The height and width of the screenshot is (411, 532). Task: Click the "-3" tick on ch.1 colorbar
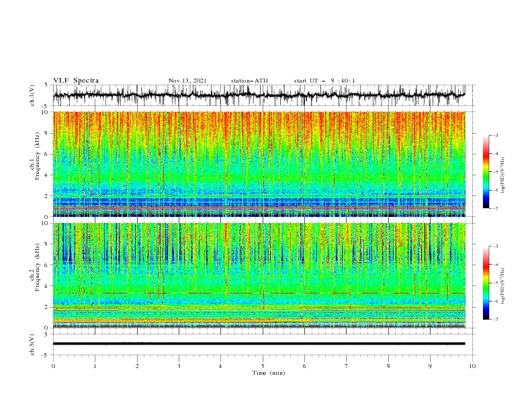[x=495, y=135]
